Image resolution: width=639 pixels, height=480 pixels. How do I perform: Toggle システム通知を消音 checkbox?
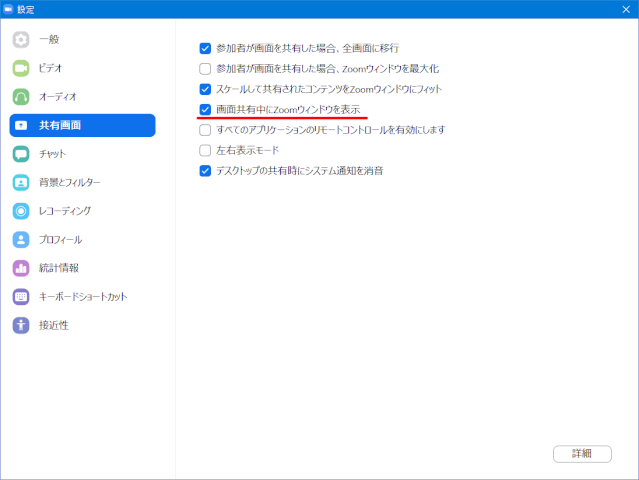[205, 171]
